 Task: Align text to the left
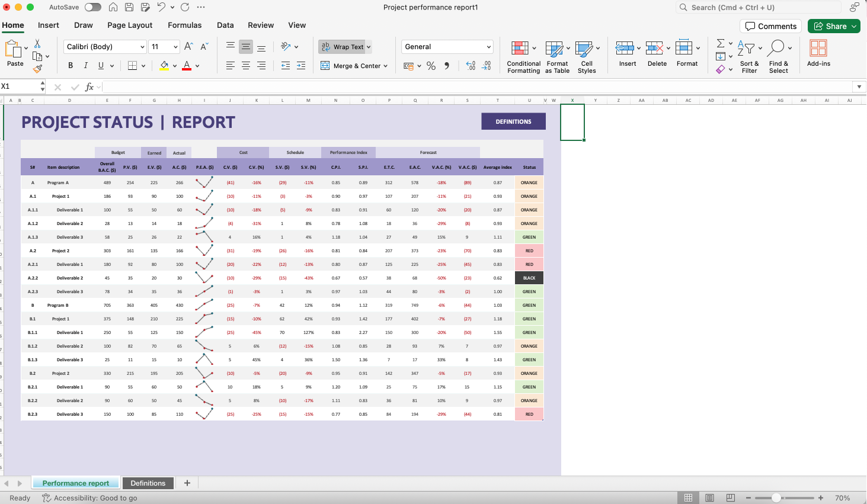[231, 66]
